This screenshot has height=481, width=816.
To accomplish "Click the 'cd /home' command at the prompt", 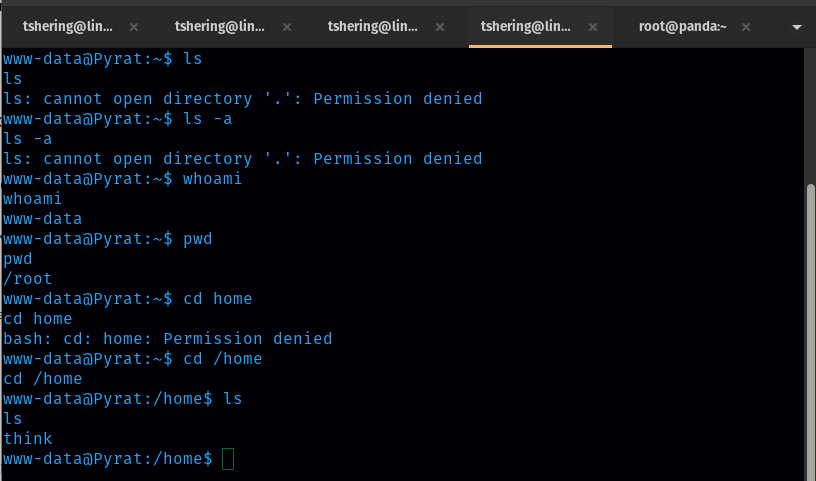I will 222,359.
